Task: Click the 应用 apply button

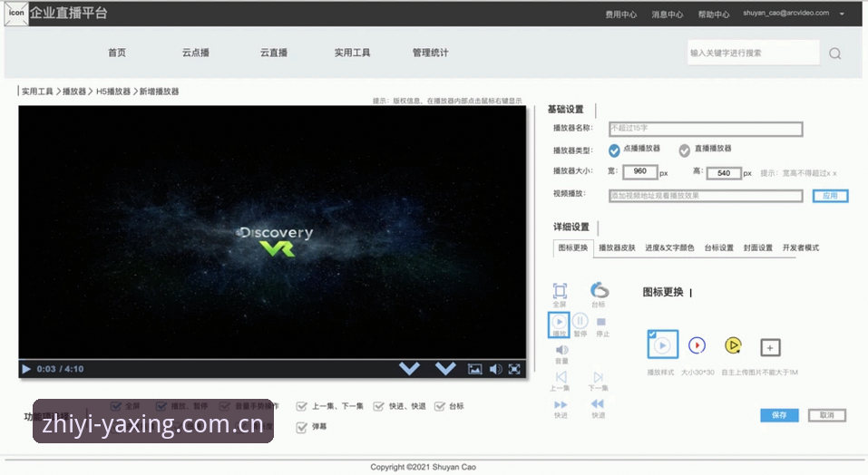Action: click(830, 196)
